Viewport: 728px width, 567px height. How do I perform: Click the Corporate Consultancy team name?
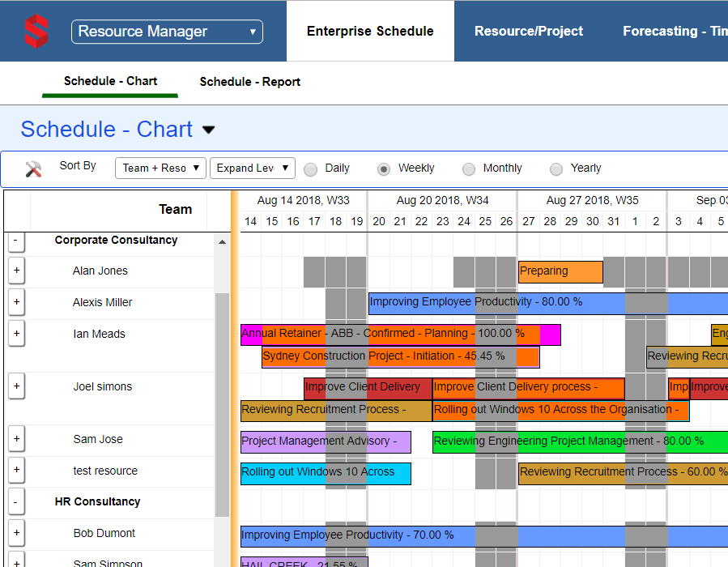[x=116, y=241]
